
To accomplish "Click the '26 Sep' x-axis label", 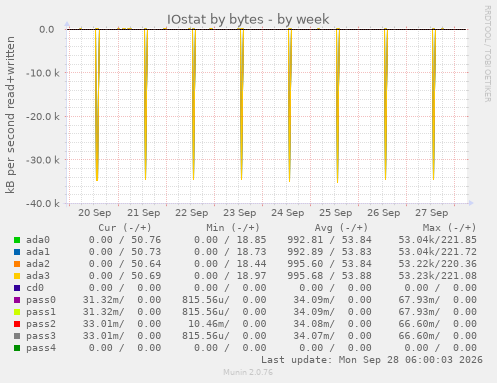I will [384, 213].
